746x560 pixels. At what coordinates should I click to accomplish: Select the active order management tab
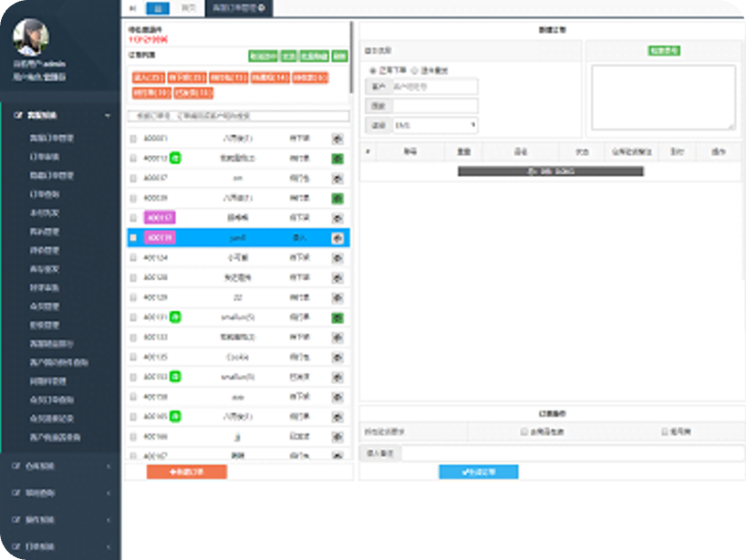[x=238, y=7]
